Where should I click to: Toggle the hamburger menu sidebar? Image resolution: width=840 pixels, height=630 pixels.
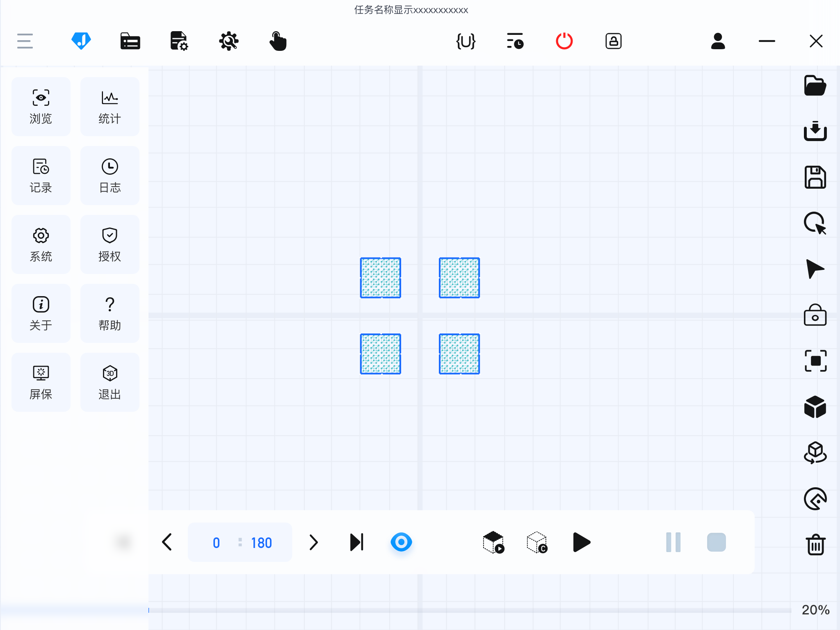pos(25,41)
